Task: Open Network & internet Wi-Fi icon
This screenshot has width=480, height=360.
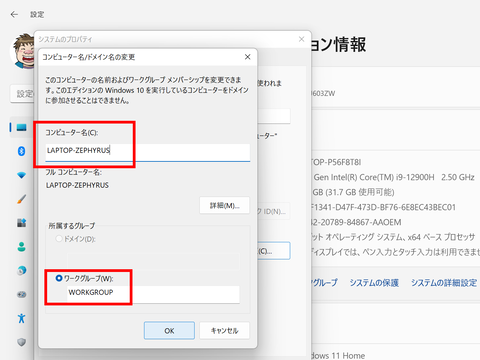Action: click(x=21, y=175)
